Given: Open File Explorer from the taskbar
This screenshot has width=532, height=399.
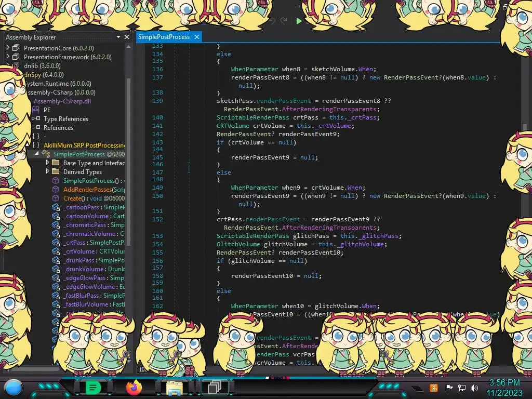Looking at the screenshot, I should (x=175, y=388).
